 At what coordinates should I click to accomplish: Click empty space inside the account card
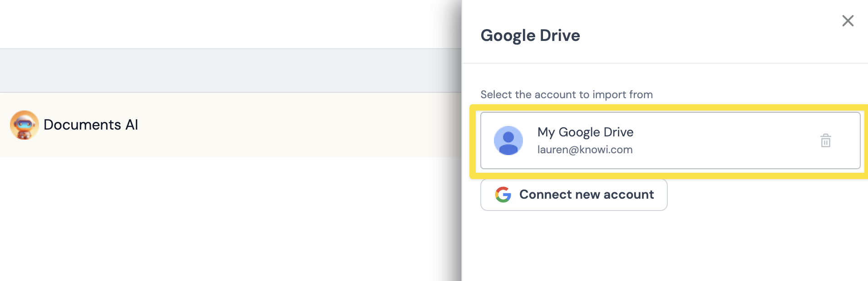(x=726, y=140)
